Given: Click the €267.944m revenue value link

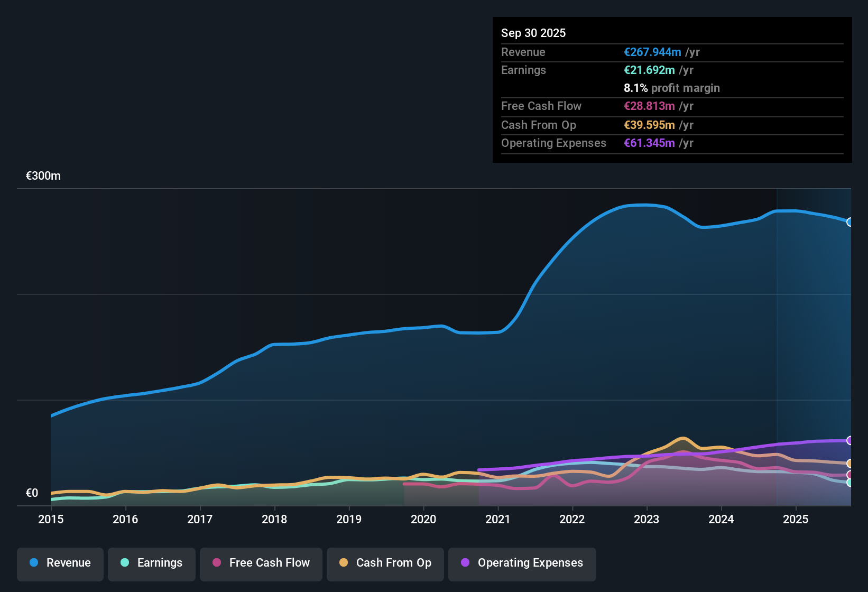Looking at the screenshot, I should (652, 52).
